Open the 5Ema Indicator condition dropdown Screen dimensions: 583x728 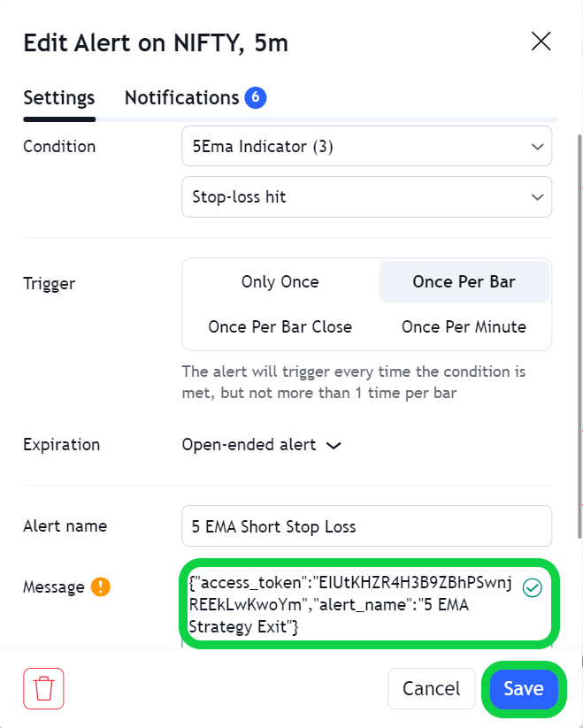366,146
